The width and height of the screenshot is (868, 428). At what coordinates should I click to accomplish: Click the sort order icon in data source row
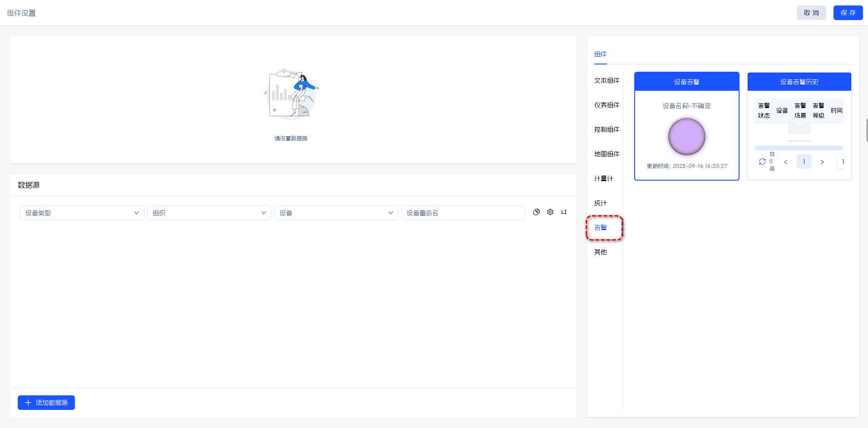[564, 212]
